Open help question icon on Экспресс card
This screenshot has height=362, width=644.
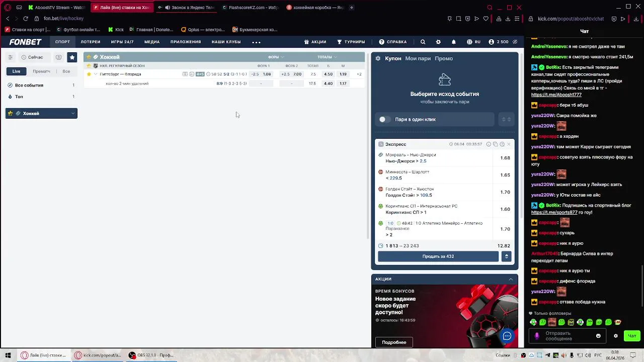(x=502, y=144)
